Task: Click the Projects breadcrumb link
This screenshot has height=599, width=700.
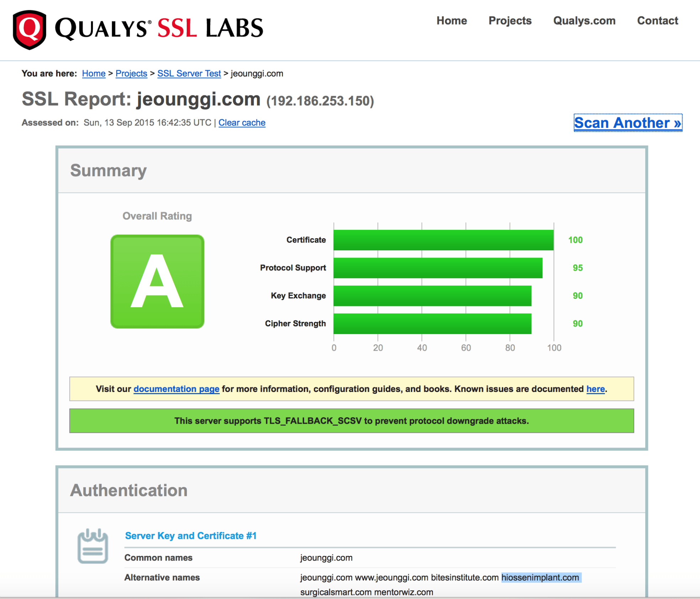Action: pyautogui.click(x=131, y=74)
